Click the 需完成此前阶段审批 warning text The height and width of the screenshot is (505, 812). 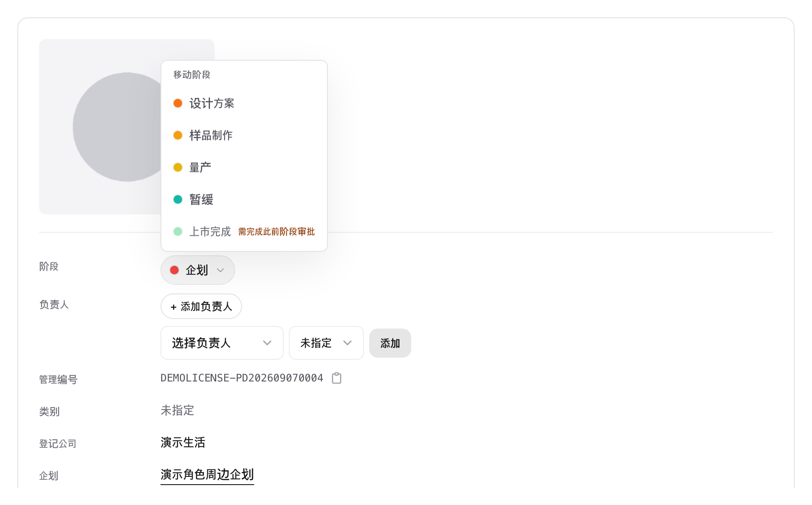pos(276,232)
